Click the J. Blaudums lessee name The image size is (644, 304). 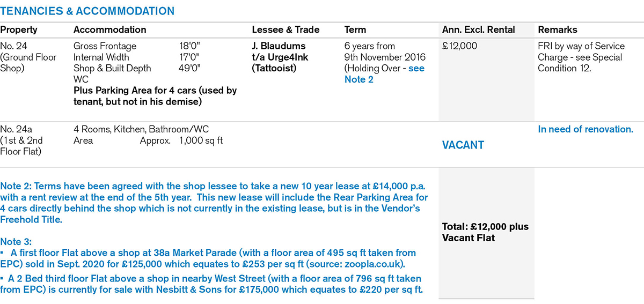[x=279, y=46]
